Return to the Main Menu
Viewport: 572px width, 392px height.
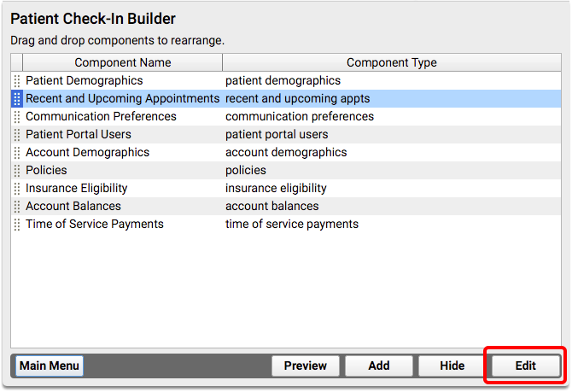click(50, 366)
